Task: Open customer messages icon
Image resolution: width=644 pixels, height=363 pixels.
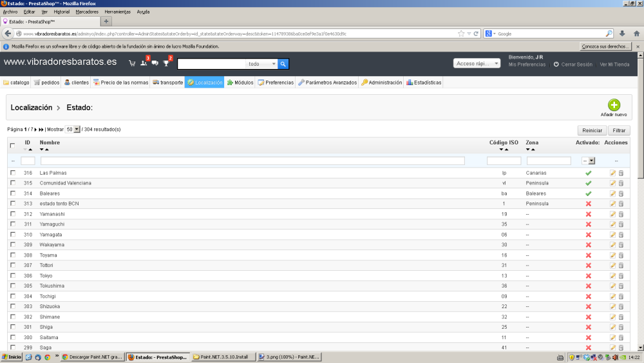Action: (x=155, y=63)
